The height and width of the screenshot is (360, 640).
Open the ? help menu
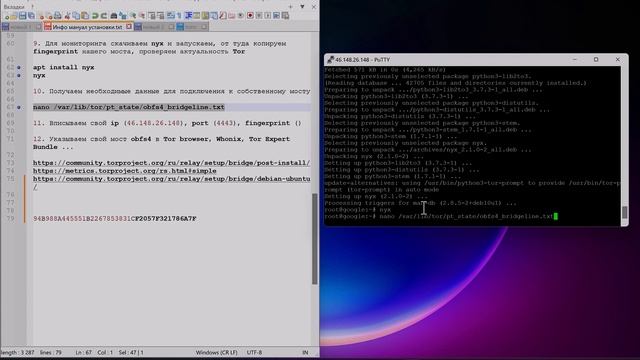[32, 7]
